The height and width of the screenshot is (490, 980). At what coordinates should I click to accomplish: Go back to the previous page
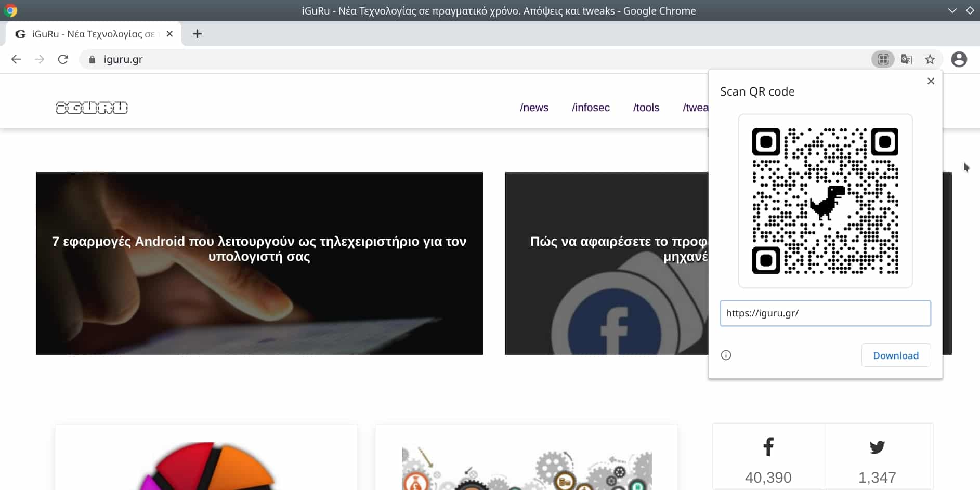click(x=16, y=59)
